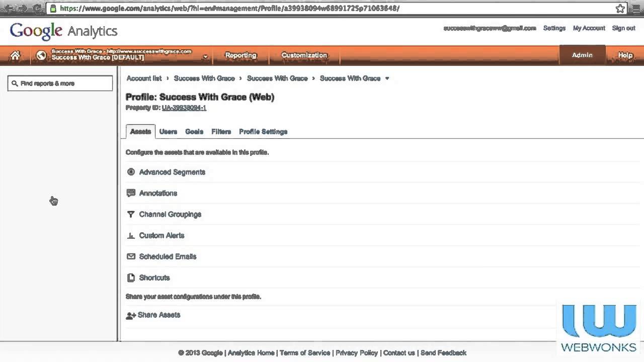The height and width of the screenshot is (362, 644).
Task: Open Shortcuts link
Action: coord(154,278)
